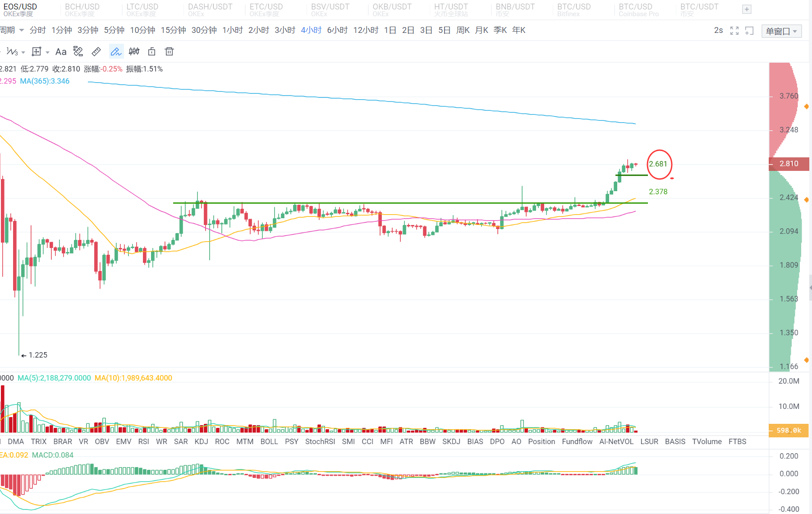Select the StochRSI indicator
This screenshot has height=514, width=812.
(x=320, y=442)
